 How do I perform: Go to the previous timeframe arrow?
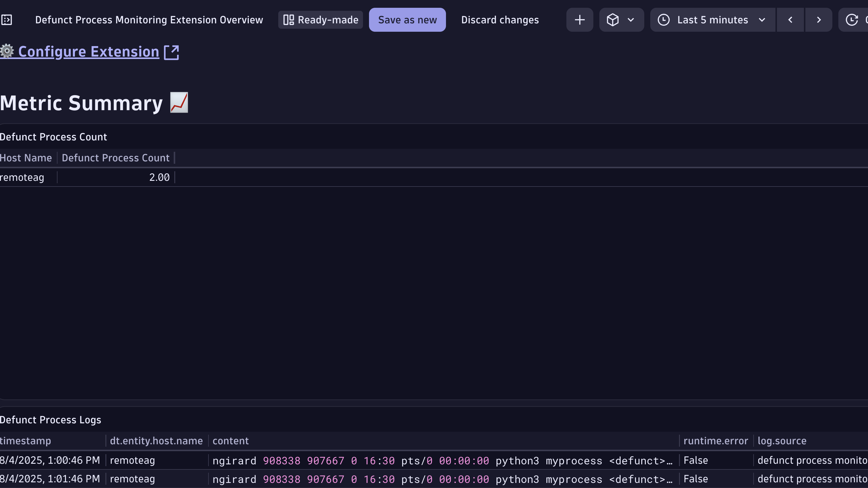(x=790, y=20)
